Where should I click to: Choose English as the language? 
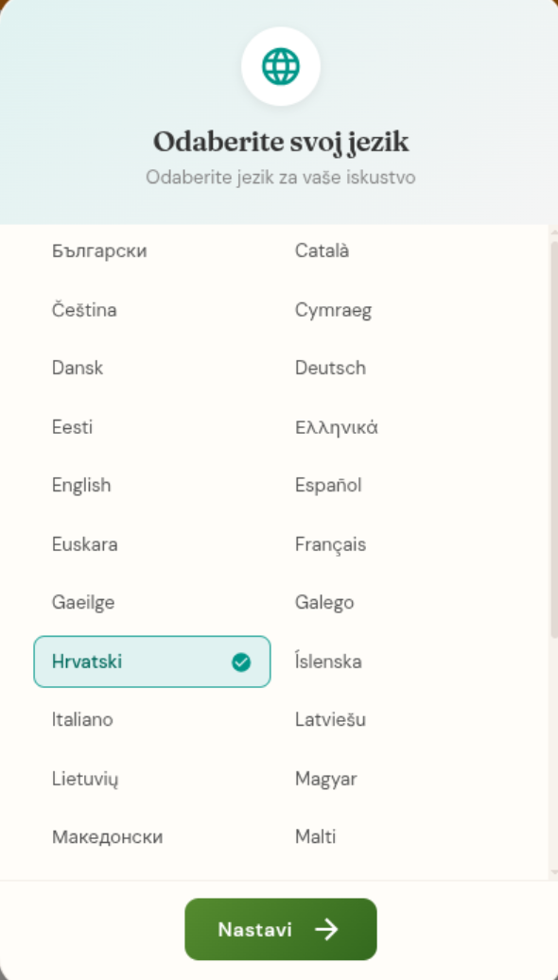click(x=152, y=486)
